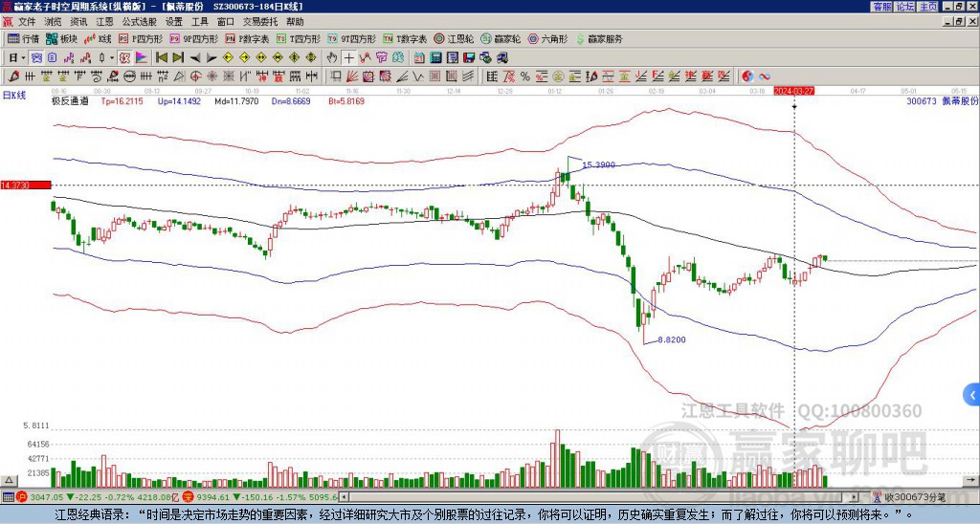The height and width of the screenshot is (524, 980).
Task: Click the 收300673分笔 status entry
Action: click(911, 497)
